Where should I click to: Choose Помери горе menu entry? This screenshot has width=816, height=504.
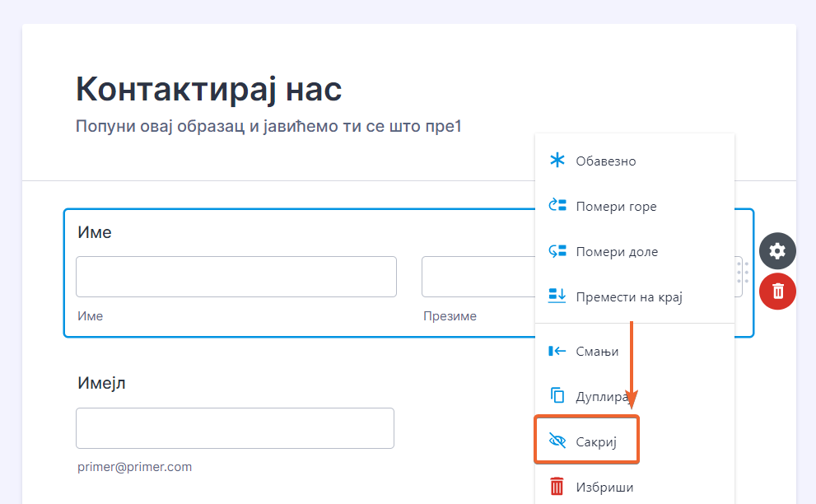tap(616, 206)
